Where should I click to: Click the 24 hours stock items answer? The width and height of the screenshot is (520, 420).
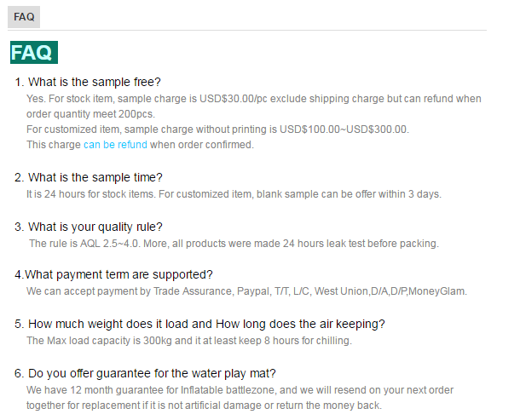point(234,194)
